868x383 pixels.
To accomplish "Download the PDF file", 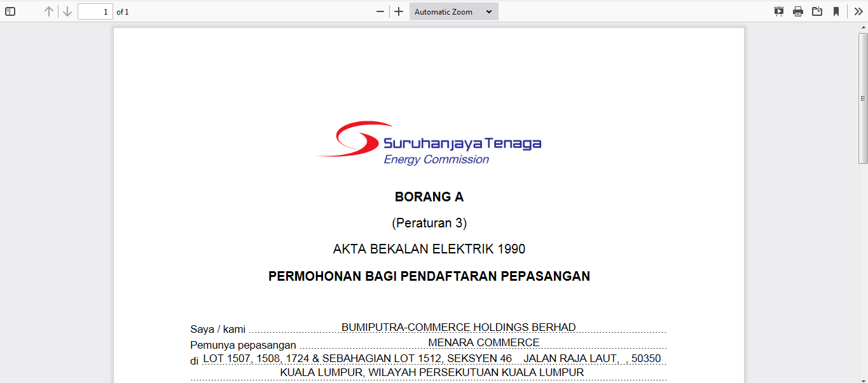I will point(817,11).
